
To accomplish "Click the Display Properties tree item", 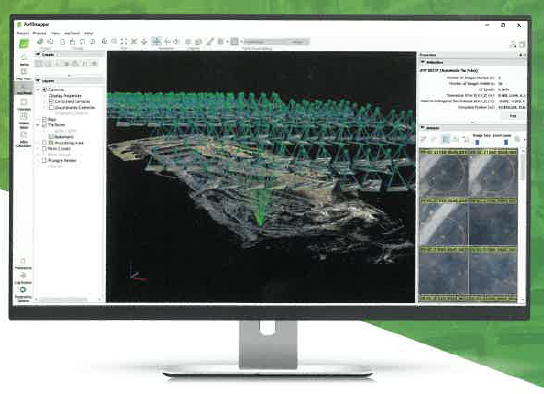I will click(65, 96).
